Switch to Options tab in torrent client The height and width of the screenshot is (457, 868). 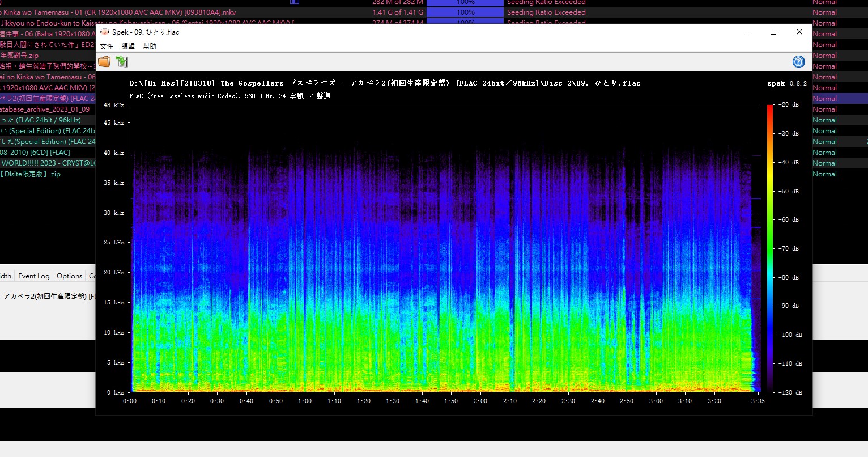tap(70, 276)
